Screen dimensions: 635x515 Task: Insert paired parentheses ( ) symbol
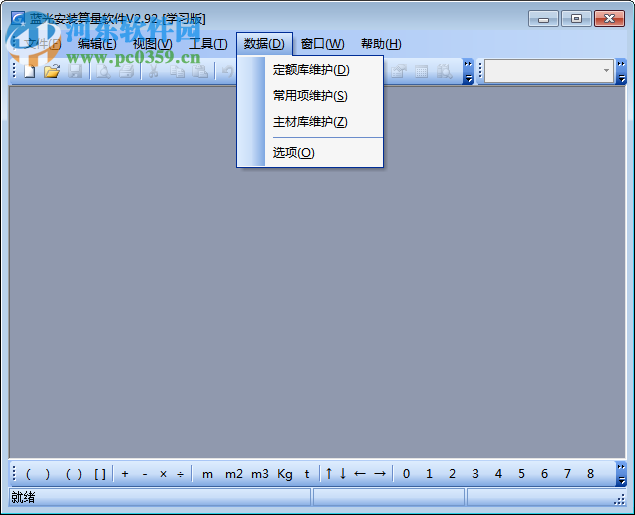pyautogui.click(x=74, y=474)
